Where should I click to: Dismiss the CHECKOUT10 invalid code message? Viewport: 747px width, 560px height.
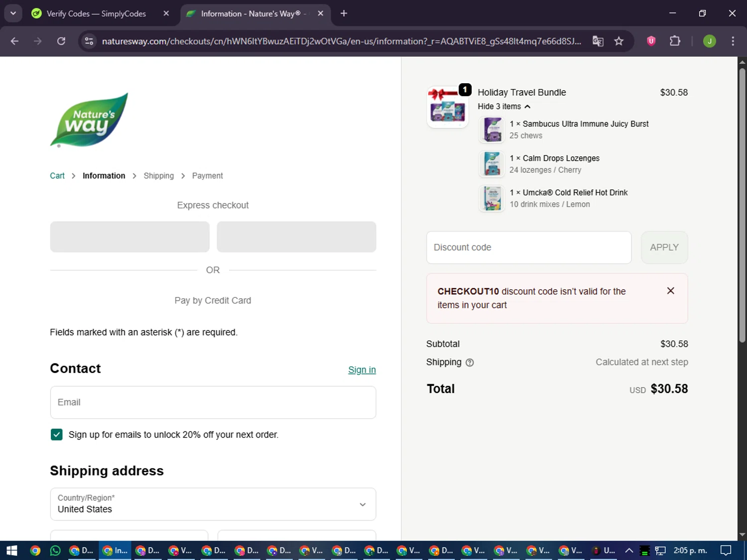tap(671, 291)
